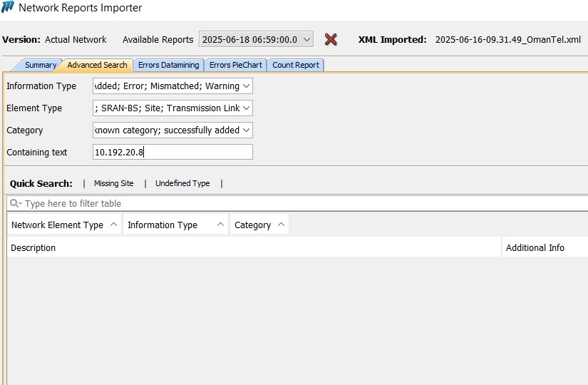Switch to the Summary tab
This screenshot has width=588, height=385.
[40, 65]
